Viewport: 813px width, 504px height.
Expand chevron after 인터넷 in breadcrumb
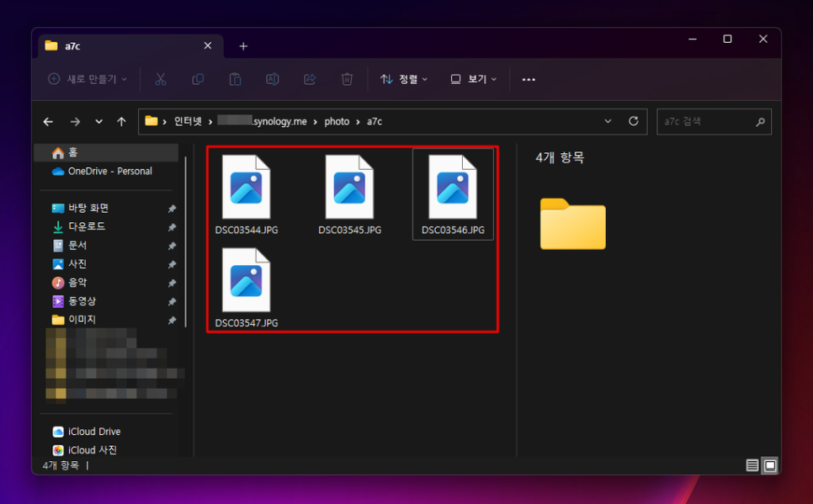click(210, 122)
